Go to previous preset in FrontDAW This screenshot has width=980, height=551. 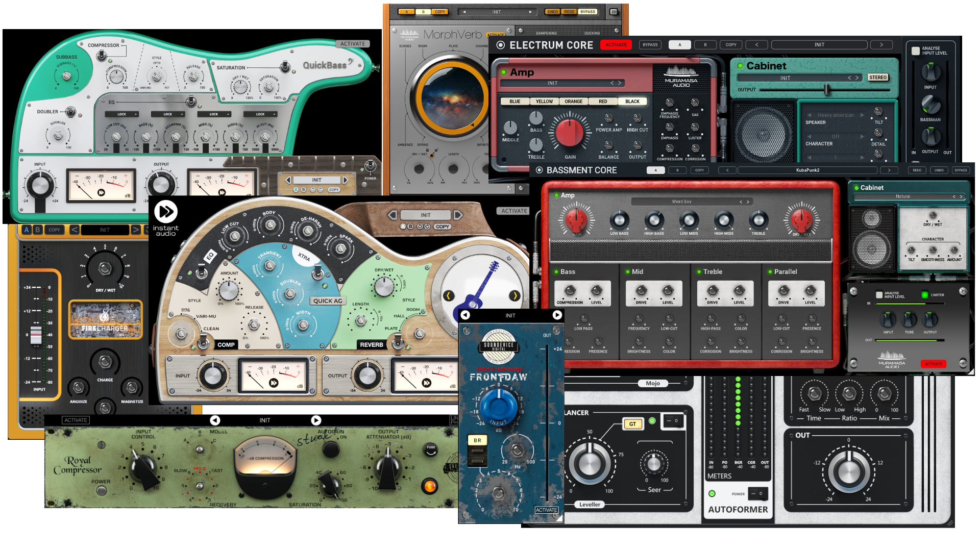click(465, 315)
